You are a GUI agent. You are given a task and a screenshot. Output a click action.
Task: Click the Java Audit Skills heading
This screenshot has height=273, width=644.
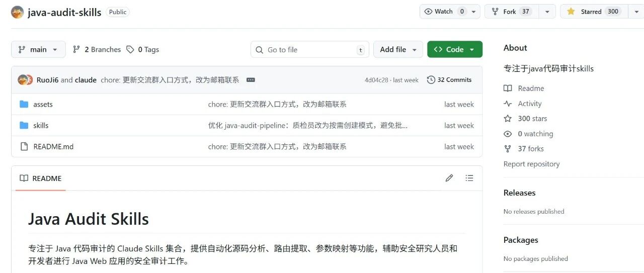click(89, 219)
